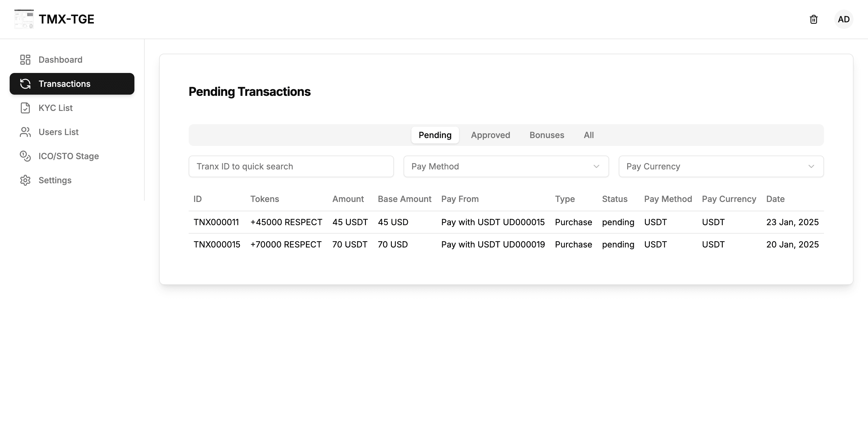868x422 pixels.
Task: Click Pay with USDT UD000015 cell
Action: point(493,222)
